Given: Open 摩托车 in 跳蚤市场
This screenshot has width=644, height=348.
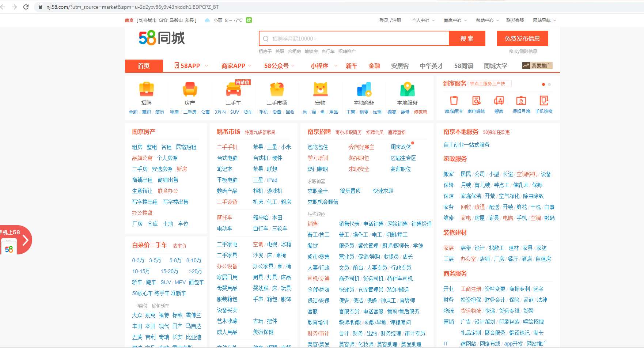Looking at the screenshot, I should 224,217.
